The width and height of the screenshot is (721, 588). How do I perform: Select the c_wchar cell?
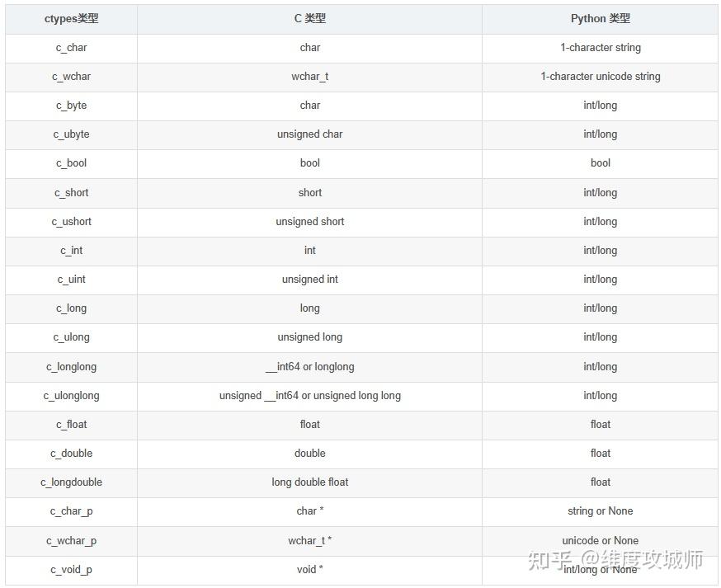click(x=71, y=76)
